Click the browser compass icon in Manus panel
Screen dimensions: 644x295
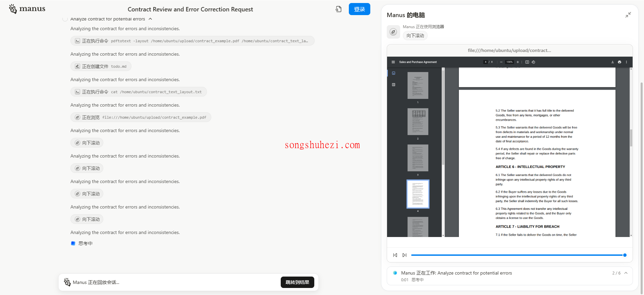(393, 32)
